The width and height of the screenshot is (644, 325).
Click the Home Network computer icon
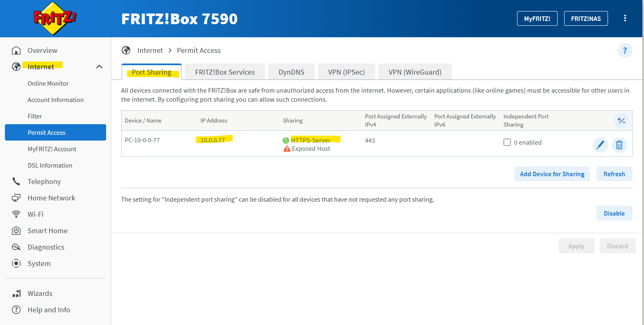[16, 198]
